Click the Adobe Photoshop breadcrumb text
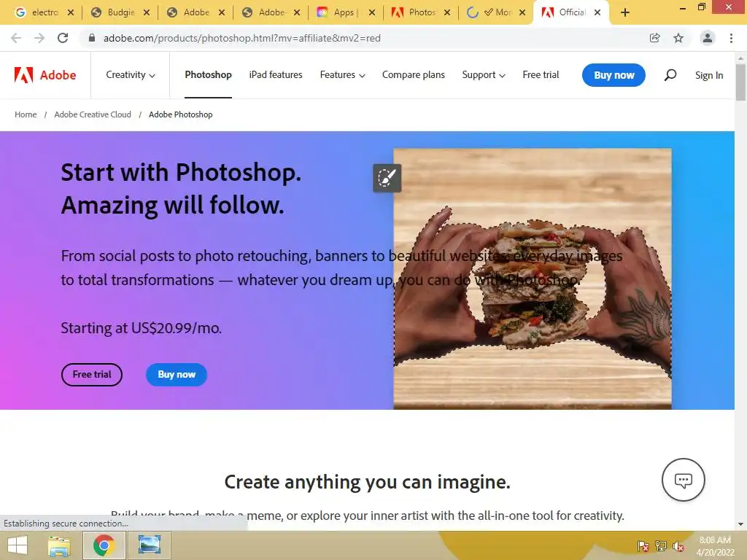 click(181, 114)
